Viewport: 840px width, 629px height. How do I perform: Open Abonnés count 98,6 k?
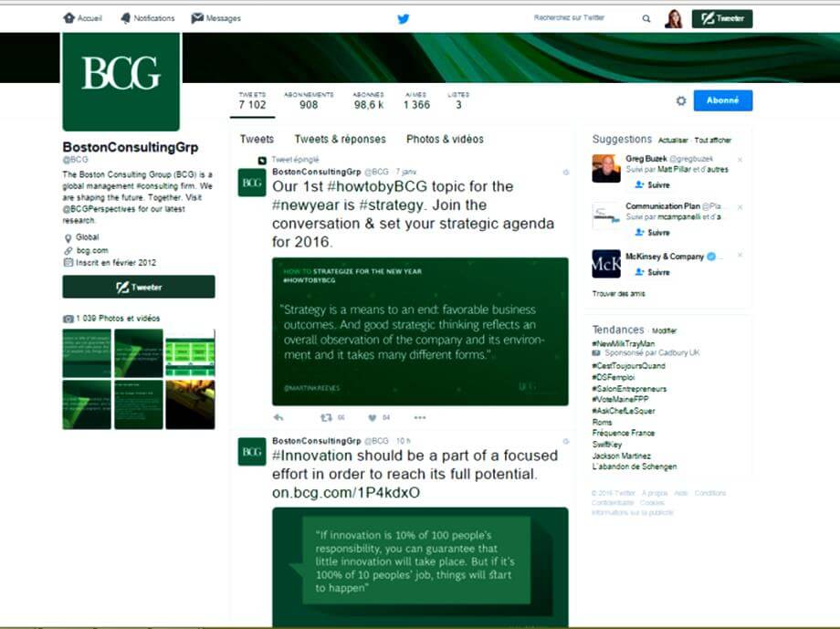point(369,100)
